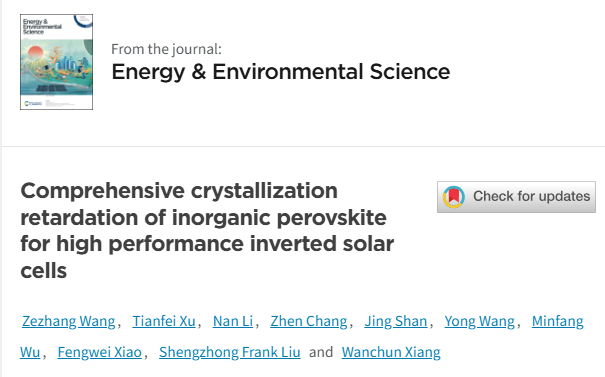
Task: Click the journal name printed on cover
Action: click(x=42, y=27)
